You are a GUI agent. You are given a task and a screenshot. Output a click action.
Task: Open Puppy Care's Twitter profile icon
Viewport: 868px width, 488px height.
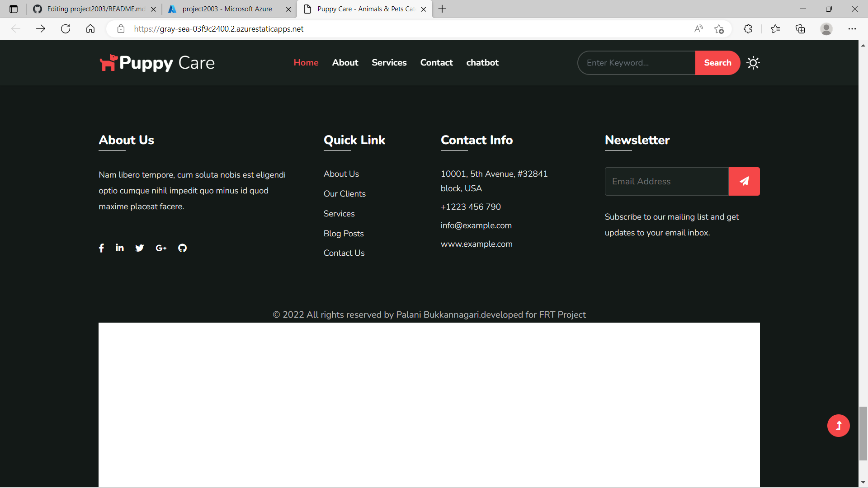[x=139, y=248]
